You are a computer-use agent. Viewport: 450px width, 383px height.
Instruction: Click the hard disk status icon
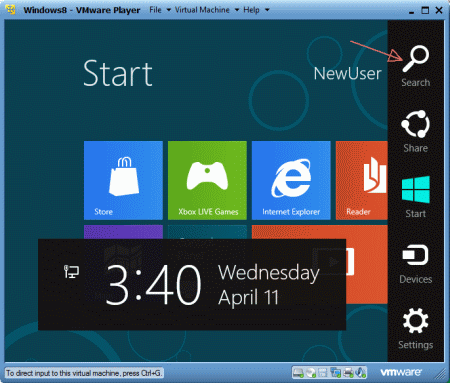pos(298,372)
